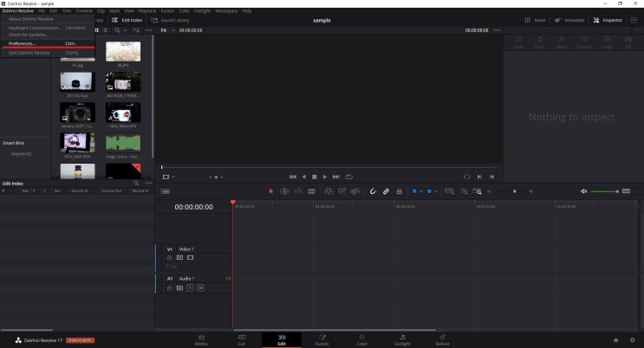Toggle Loop playback button
This screenshot has width=644, height=348.
(x=349, y=177)
